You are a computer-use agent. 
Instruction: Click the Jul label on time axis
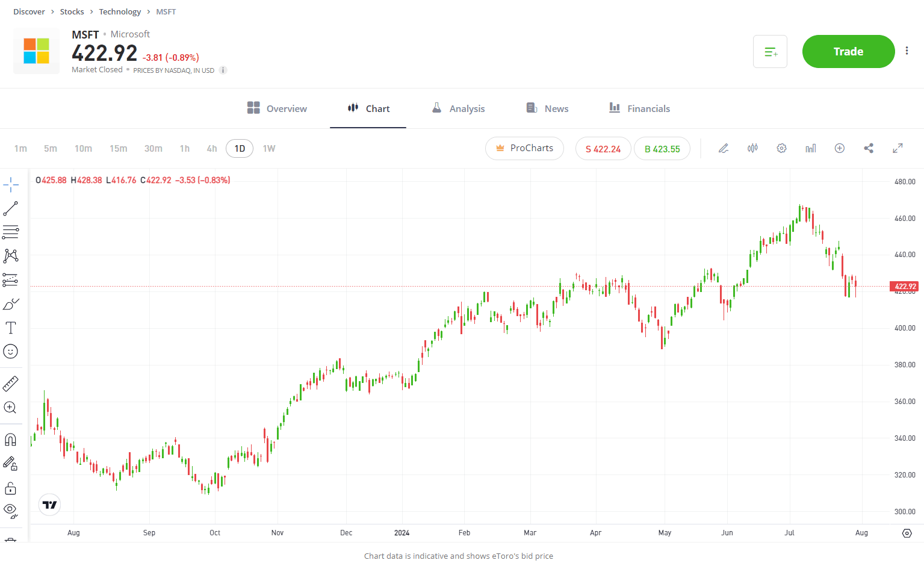click(789, 533)
